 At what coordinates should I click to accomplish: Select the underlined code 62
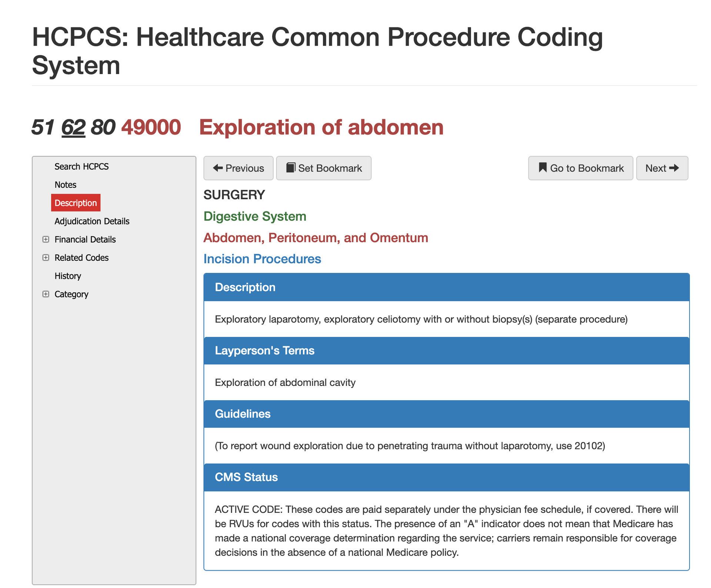(74, 127)
